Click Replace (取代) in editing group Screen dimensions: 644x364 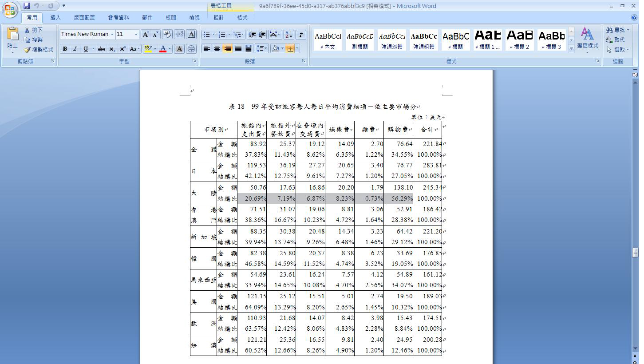pos(616,40)
